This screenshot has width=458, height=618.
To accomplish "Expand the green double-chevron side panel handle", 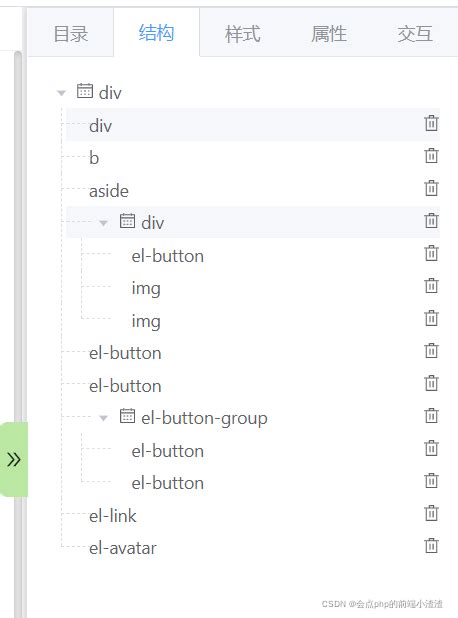I will [x=14, y=459].
